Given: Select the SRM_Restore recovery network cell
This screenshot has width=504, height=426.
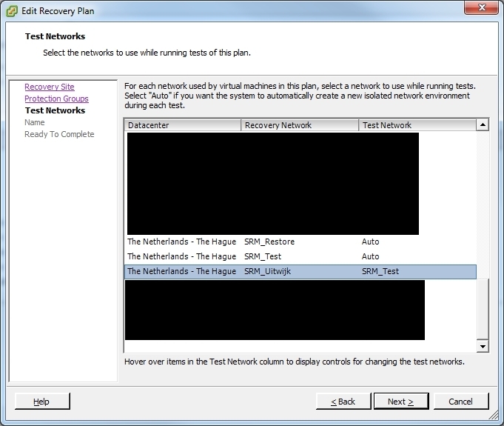Looking at the screenshot, I should (269, 242).
